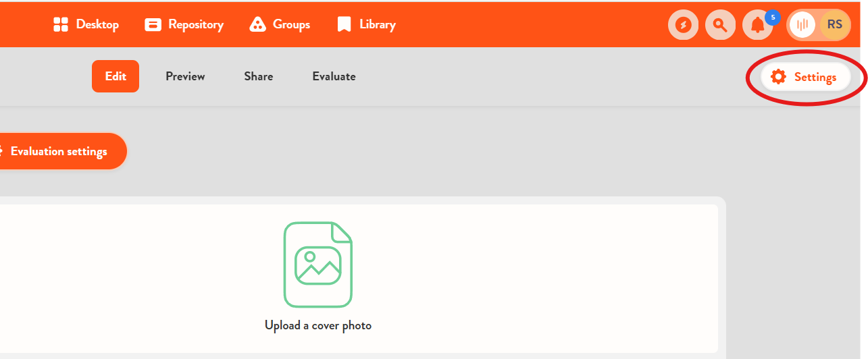The image size is (868, 359).
Task: Click the Evaluation settings button
Action: [59, 151]
